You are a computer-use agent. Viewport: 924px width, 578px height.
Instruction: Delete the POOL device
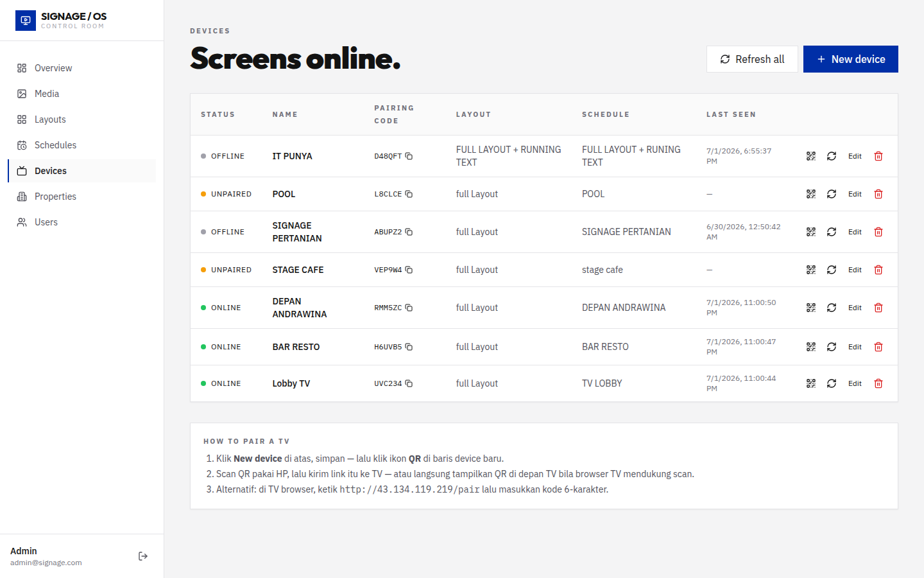pos(878,194)
